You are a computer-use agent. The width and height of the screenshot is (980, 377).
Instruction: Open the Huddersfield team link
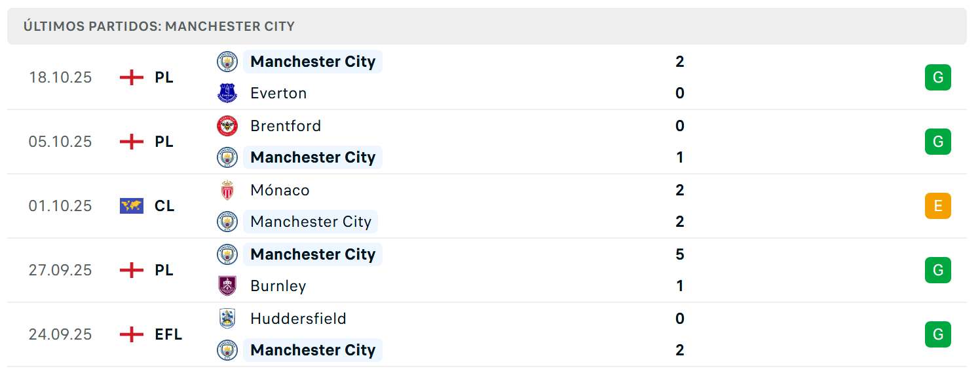(298, 319)
